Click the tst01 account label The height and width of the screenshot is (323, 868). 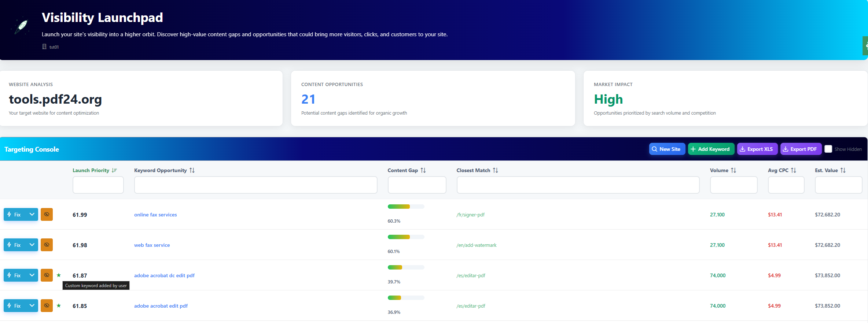(54, 47)
